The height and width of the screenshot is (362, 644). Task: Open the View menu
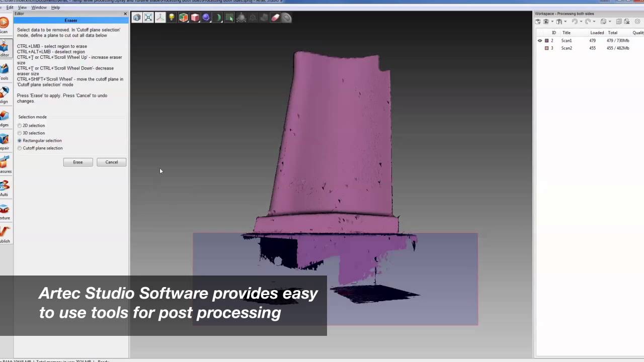(x=22, y=8)
